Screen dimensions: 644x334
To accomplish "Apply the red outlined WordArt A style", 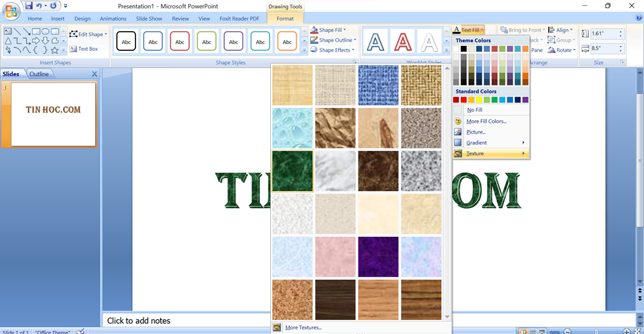I will pyautogui.click(x=403, y=42).
